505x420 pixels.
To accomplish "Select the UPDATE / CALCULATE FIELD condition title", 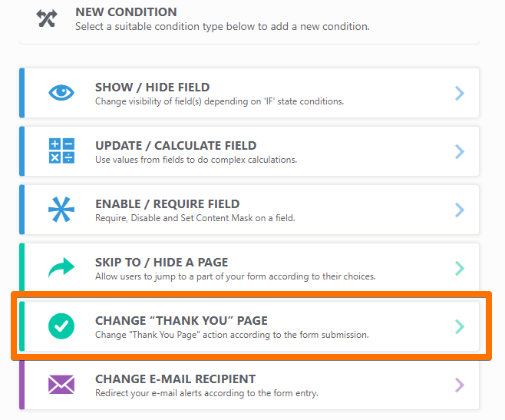I will (176, 146).
